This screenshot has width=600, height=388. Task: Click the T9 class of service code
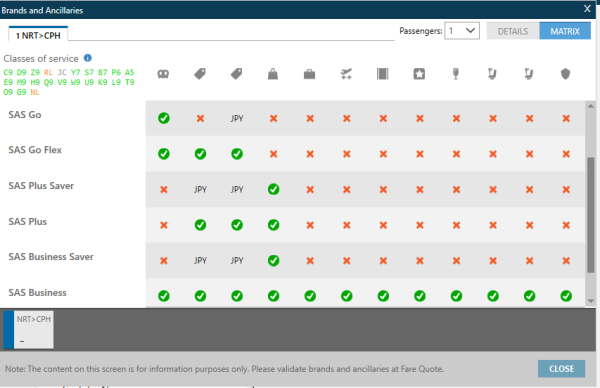point(130,82)
